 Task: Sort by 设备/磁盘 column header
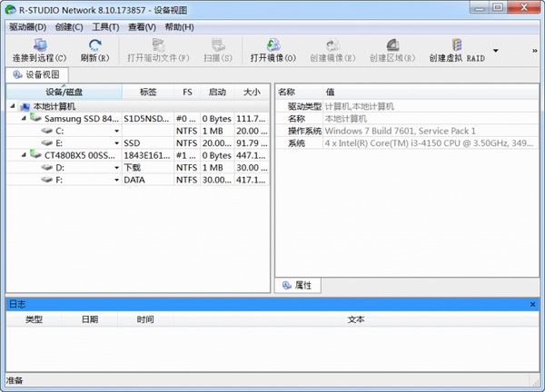coord(64,92)
